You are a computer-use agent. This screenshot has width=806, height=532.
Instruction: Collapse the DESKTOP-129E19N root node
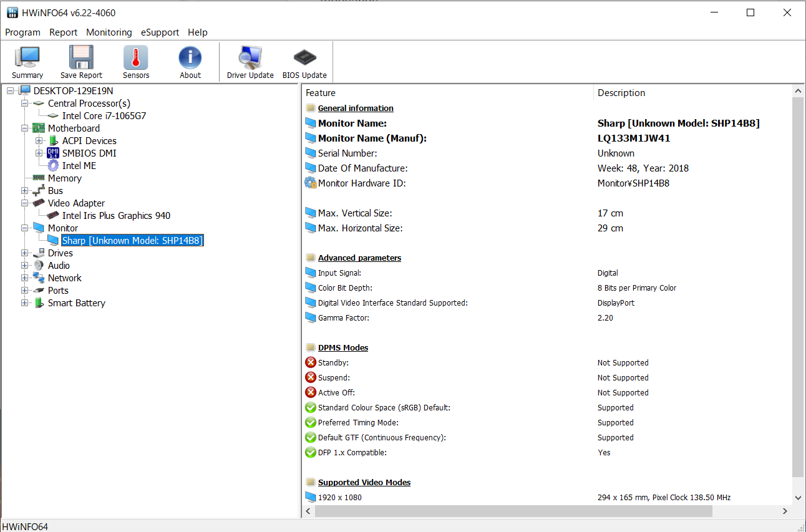click(10, 91)
